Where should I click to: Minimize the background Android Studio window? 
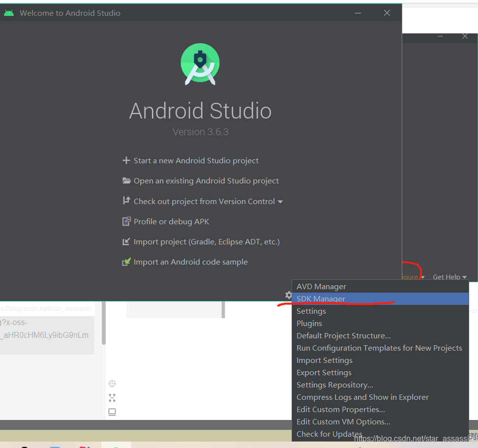pyautogui.click(x=440, y=36)
